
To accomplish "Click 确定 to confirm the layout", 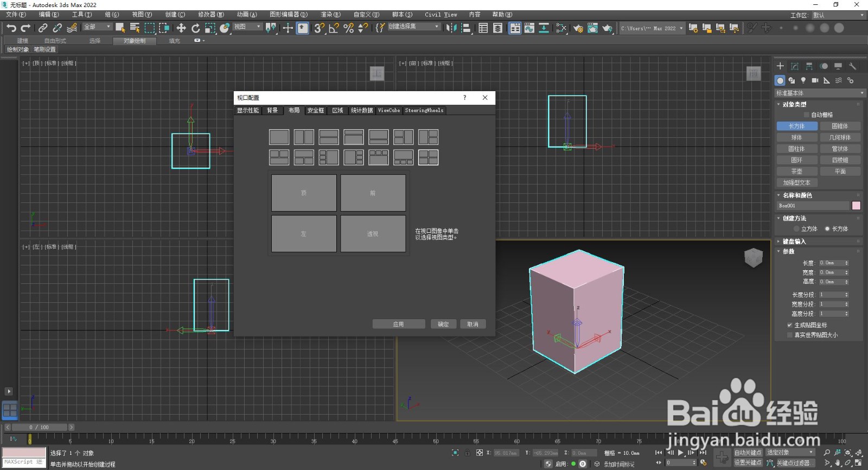I will pos(443,324).
